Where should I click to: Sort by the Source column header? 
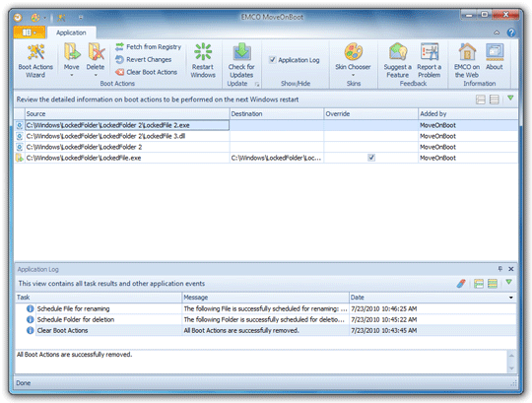click(127, 113)
